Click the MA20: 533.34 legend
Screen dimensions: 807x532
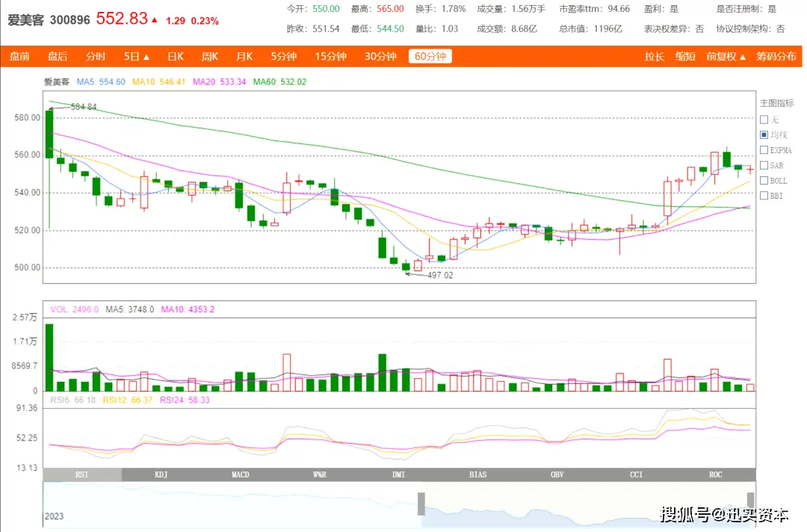(x=219, y=81)
